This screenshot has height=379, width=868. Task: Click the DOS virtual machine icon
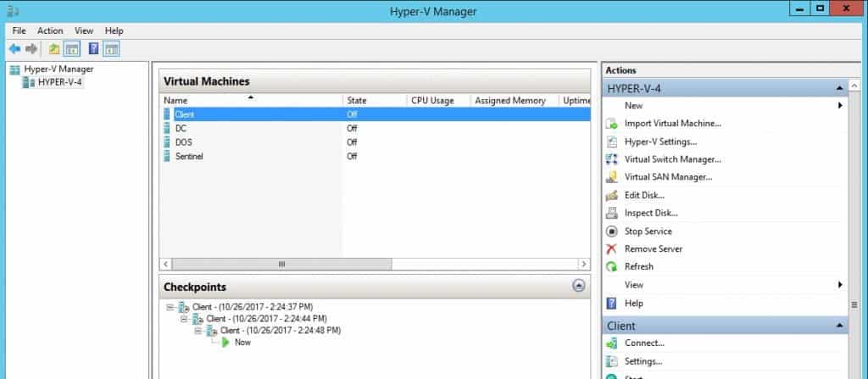167,142
